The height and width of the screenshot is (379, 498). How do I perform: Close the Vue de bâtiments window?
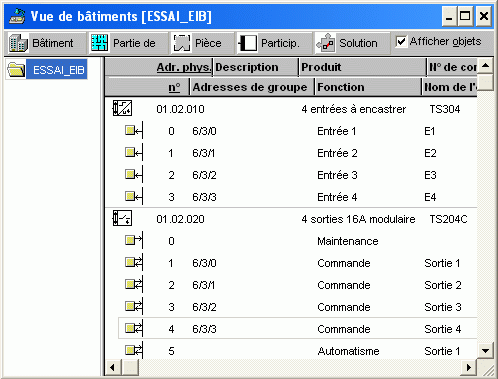(x=484, y=16)
